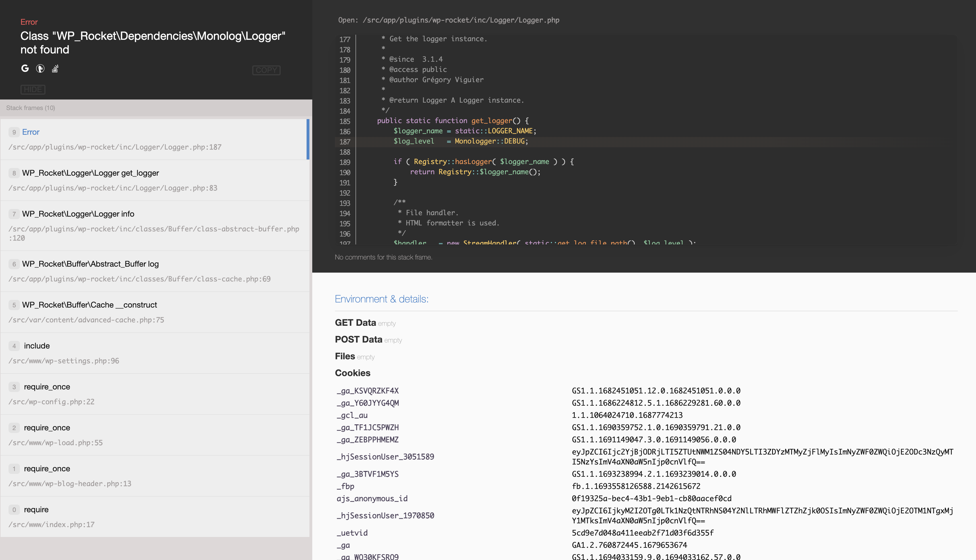This screenshot has height=560, width=976.
Task: Select frame 5 Cache __construct in advanced-cache.php
Action: (154, 312)
